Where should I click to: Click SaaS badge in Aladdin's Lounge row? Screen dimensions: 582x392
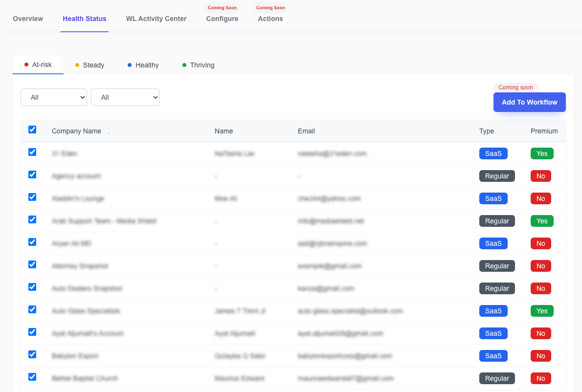493,198
